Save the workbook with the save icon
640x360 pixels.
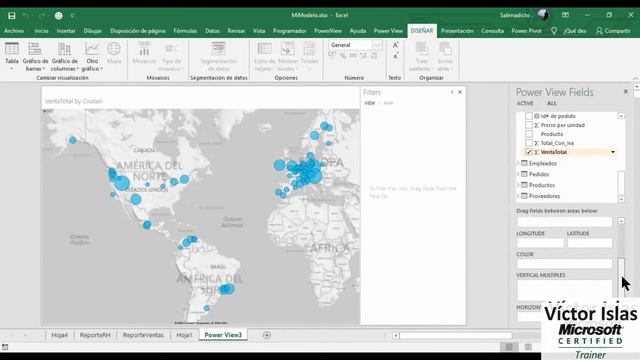click(11, 16)
